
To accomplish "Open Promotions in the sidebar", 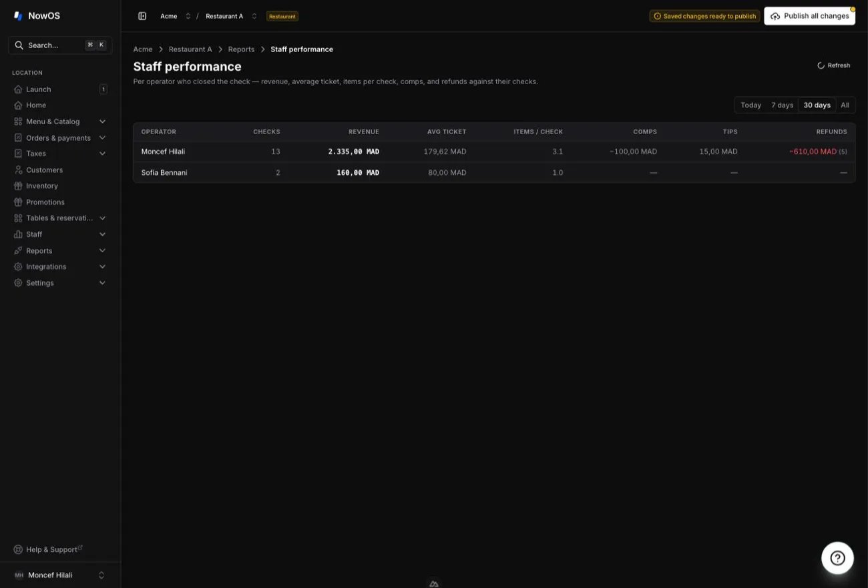I will (60, 202).
